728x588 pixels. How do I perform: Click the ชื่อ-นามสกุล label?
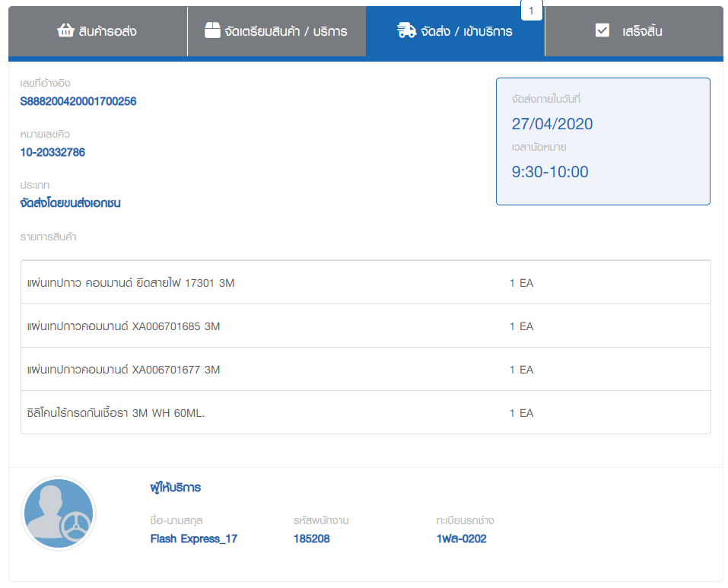pos(176,521)
